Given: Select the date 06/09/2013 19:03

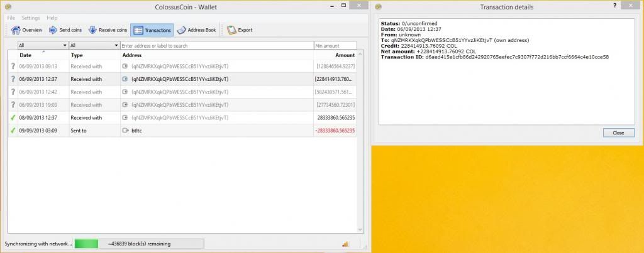Looking at the screenshot, I should (38, 105).
